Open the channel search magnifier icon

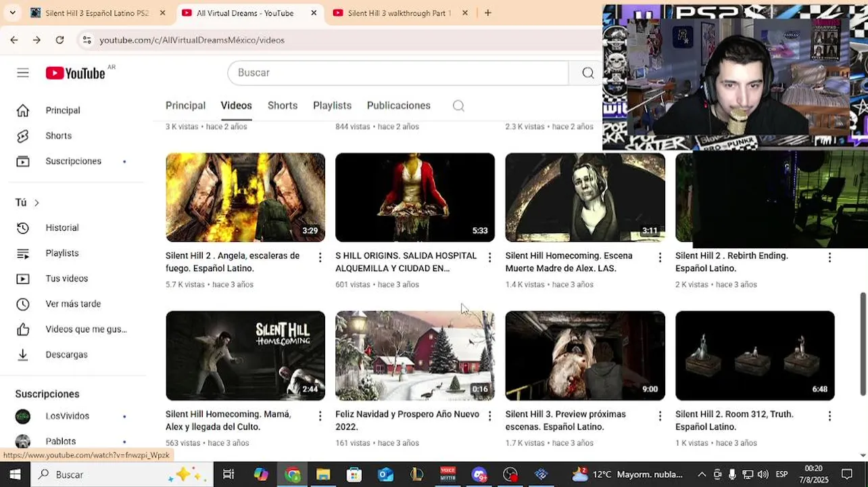click(x=458, y=106)
